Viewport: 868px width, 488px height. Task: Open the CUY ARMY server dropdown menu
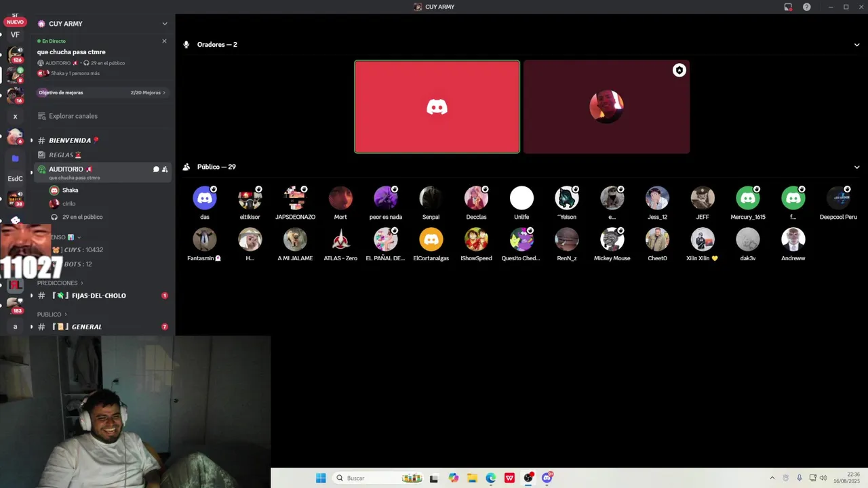click(x=164, y=24)
